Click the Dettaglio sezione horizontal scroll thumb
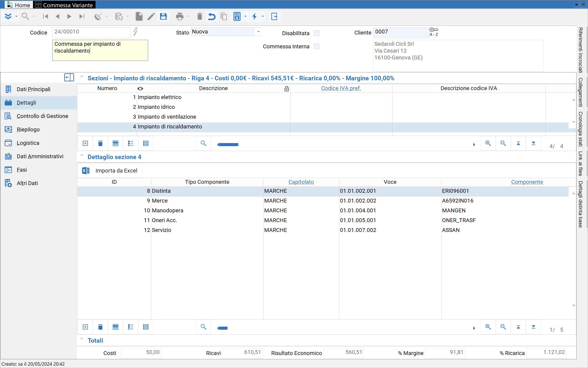The width and height of the screenshot is (588, 368). point(222,328)
